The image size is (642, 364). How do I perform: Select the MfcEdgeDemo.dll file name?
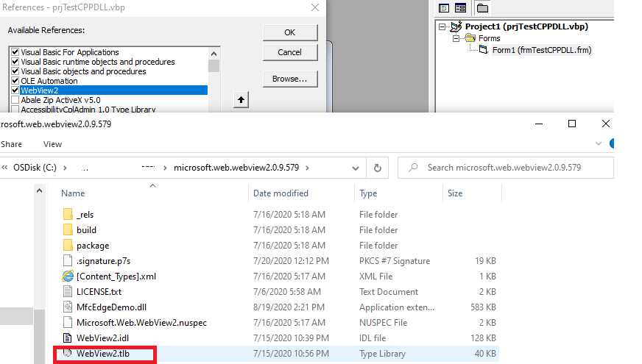click(x=111, y=307)
